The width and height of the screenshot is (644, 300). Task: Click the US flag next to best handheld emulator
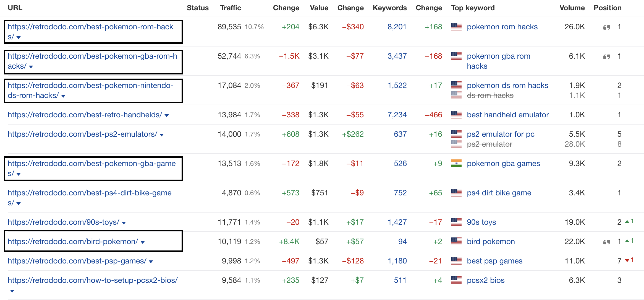(456, 115)
